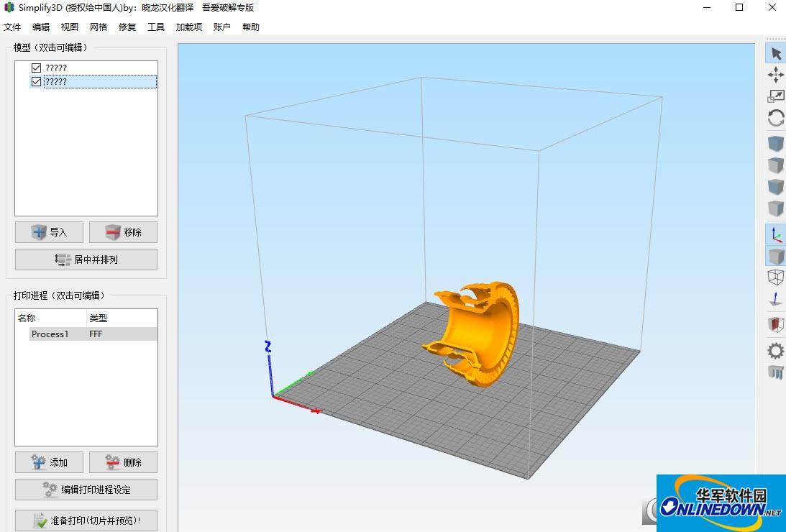The image size is (786, 532).
Task: Click the 移除 remove model button
Action: click(123, 232)
